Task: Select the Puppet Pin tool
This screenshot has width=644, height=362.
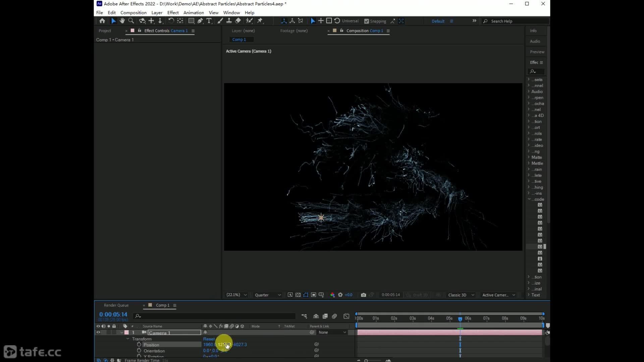Action: pyautogui.click(x=260, y=21)
